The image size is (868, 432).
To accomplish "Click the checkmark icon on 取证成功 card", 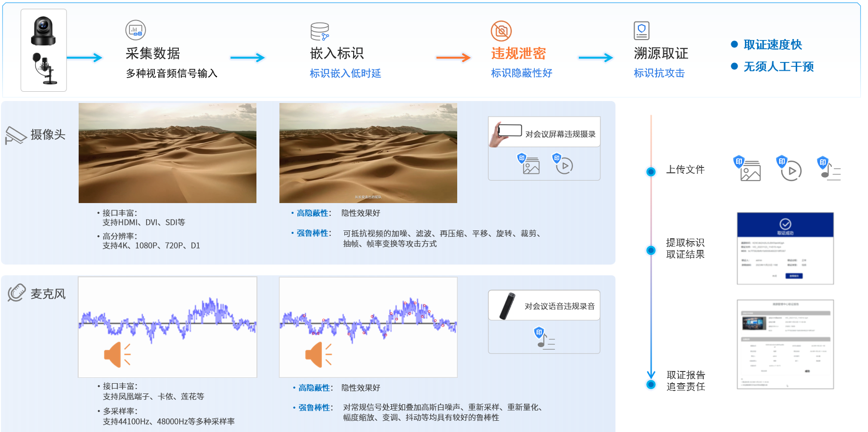I will click(x=785, y=224).
